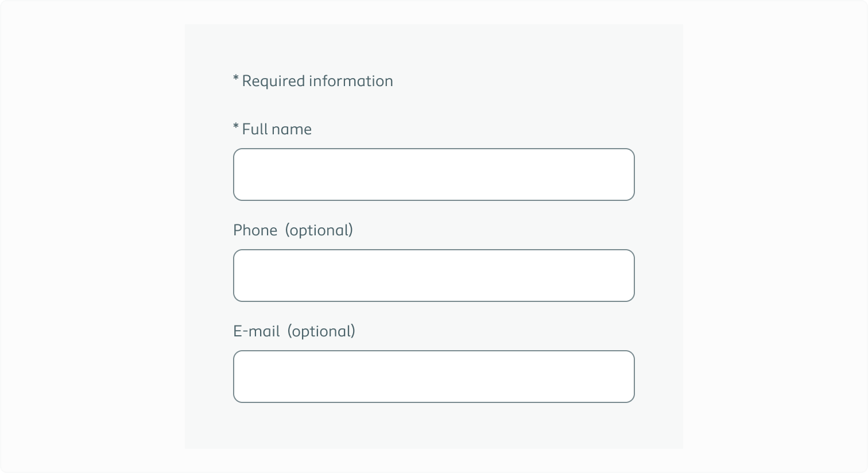Viewport: 868px width, 473px height.
Task: Click the word 'Required' in the note
Action: (x=273, y=82)
